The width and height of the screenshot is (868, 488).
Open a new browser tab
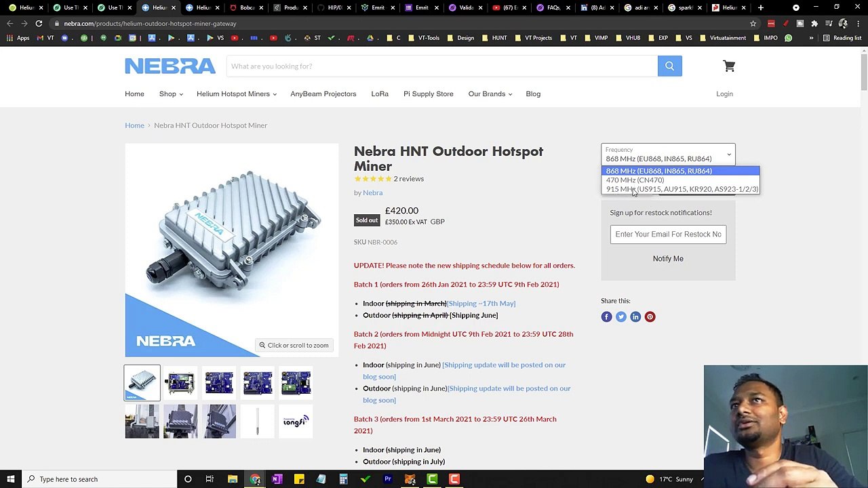[x=761, y=7]
